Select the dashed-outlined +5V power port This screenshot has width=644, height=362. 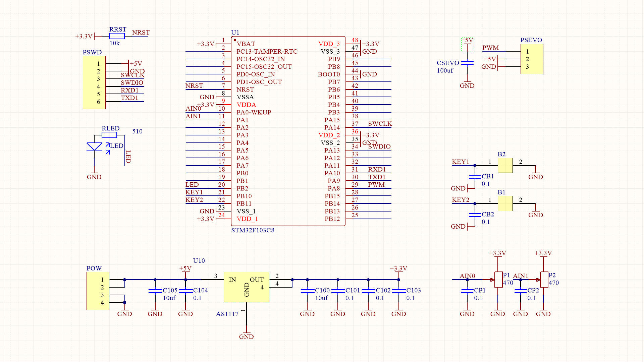click(x=467, y=44)
